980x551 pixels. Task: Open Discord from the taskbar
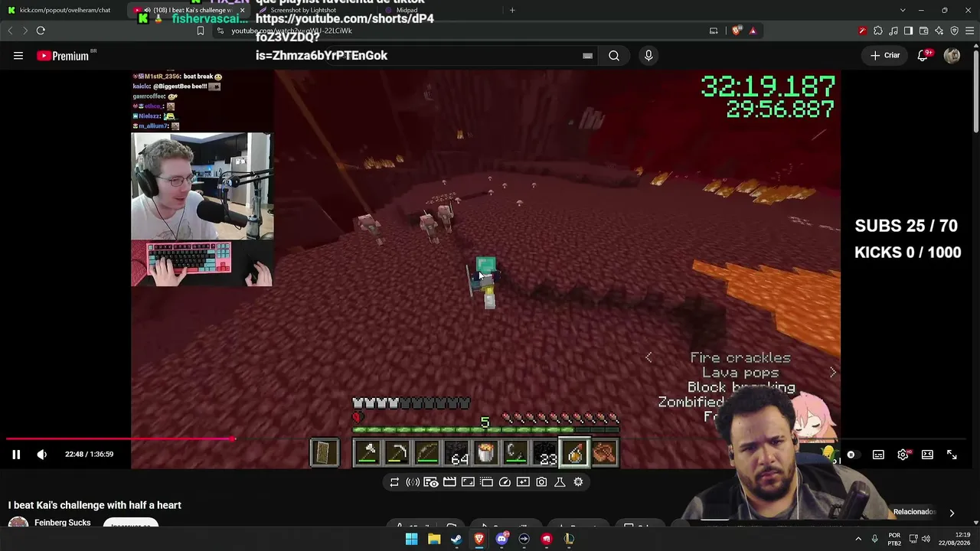501,539
